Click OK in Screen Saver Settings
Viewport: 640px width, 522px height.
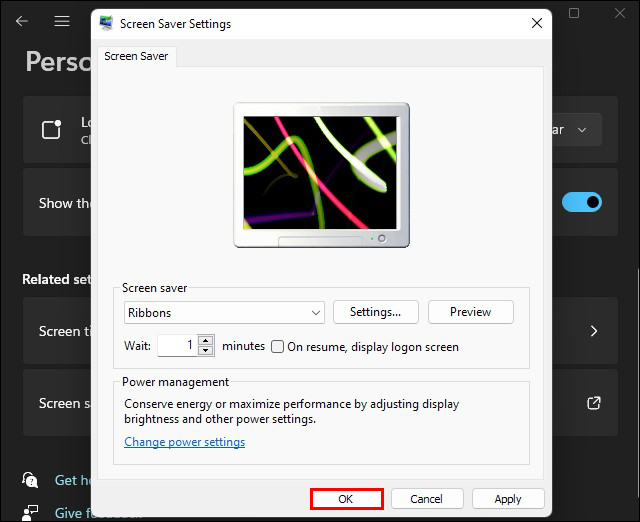click(x=346, y=499)
